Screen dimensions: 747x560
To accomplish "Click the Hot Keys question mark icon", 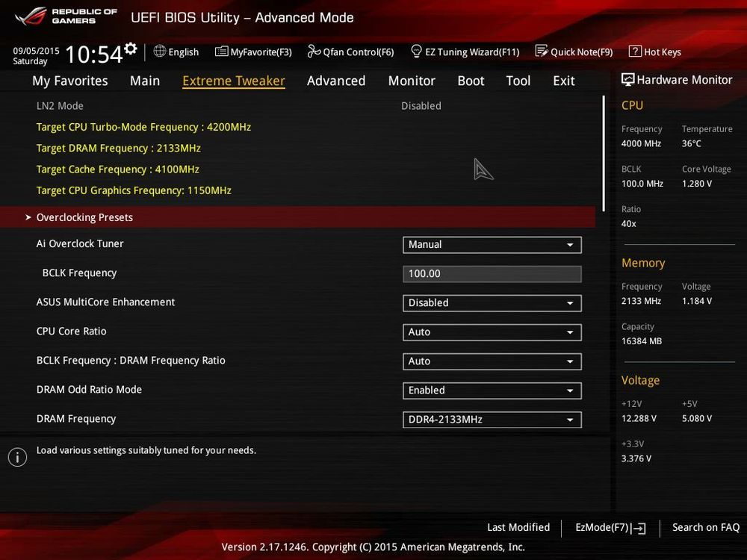I will 635,51.
